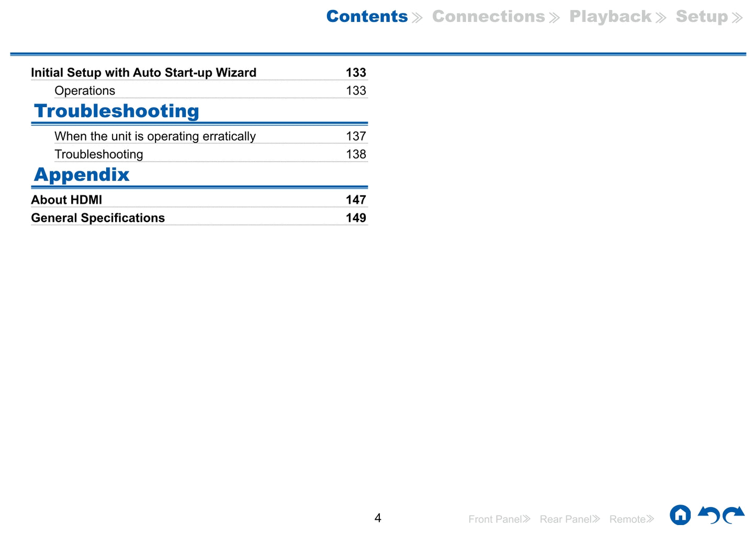
Task: Open the Rear Panel link
Action: (566, 519)
